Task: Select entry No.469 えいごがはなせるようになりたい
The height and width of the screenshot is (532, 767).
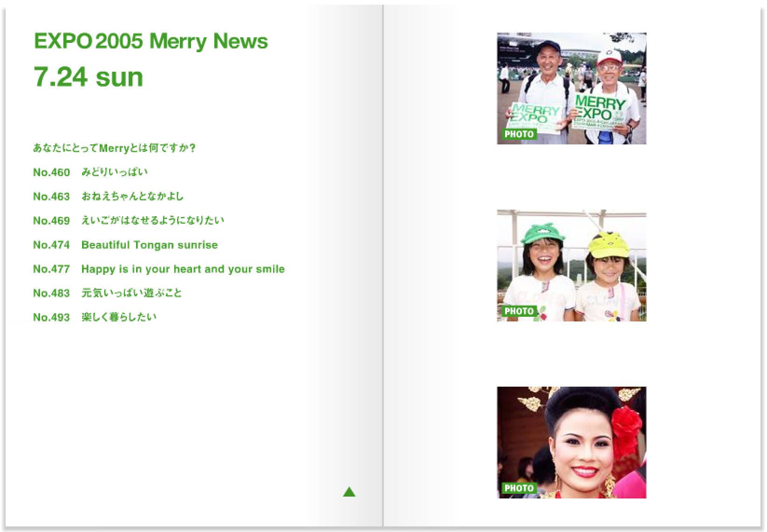Action: pos(128,221)
